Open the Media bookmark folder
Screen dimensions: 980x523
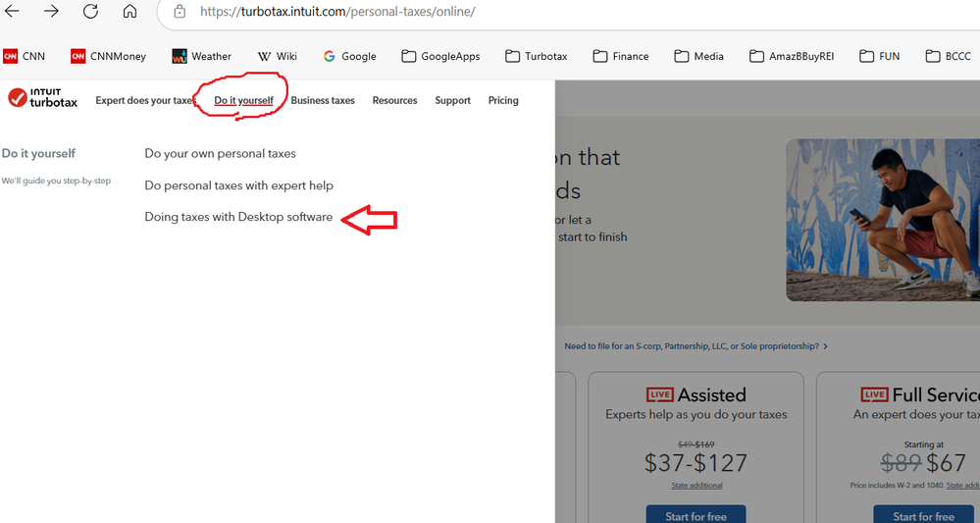point(698,56)
